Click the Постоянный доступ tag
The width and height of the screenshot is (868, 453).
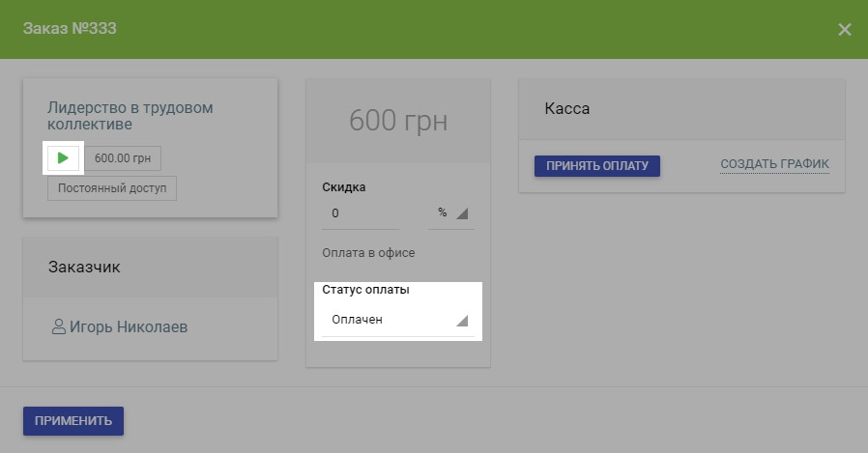pyautogui.click(x=112, y=188)
